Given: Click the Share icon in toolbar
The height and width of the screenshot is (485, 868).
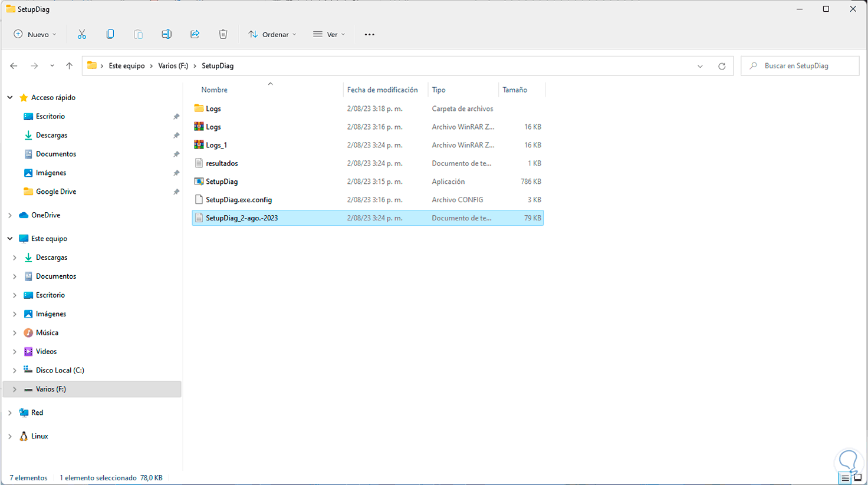Looking at the screenshot, I should pos(195,34).
